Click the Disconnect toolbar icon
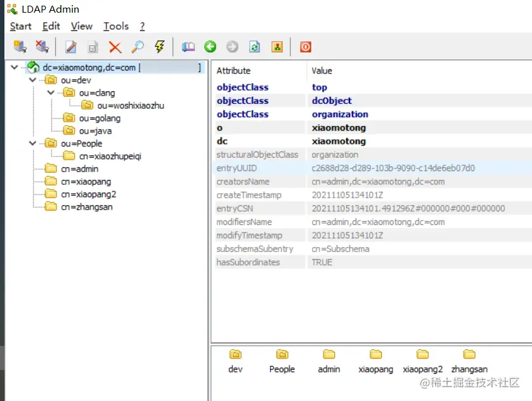Viewport: 532px width, 401px height. (x=42, y=46)
